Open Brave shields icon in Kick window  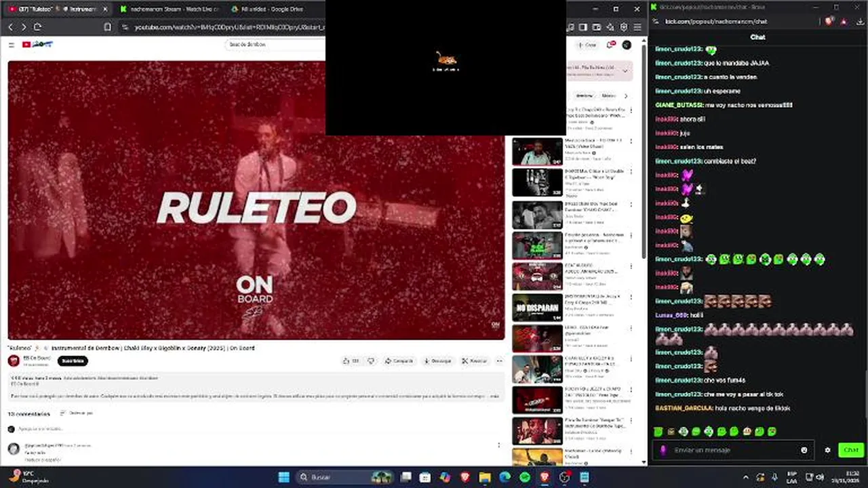point(828,22)
